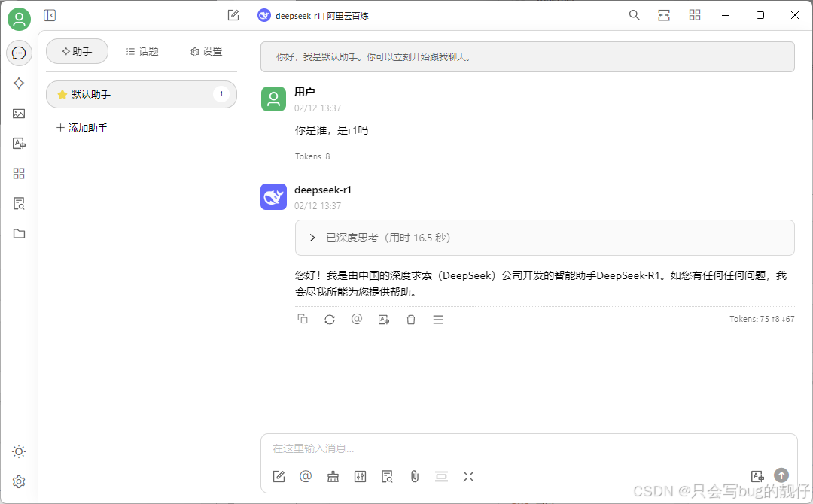Click the 用户 message avatar
Viewport: 813px width, 504px height.
[273, 99]
